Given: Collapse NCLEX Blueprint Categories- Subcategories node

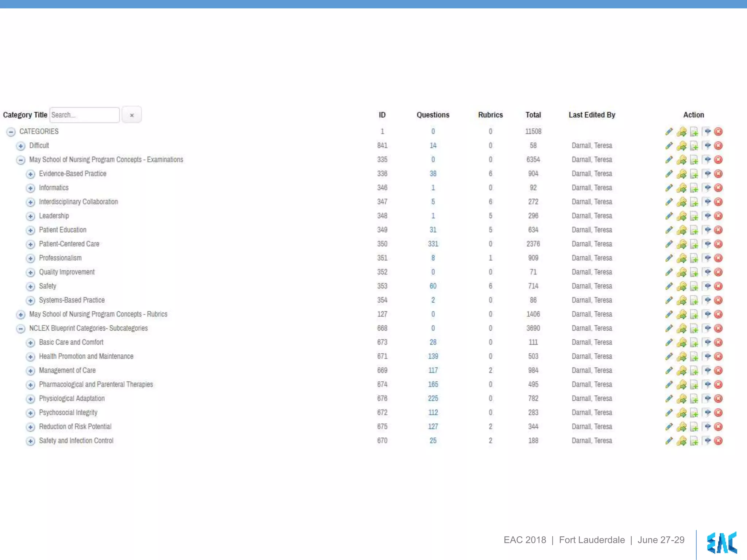Looking at the screenshot, I should 21,329.
